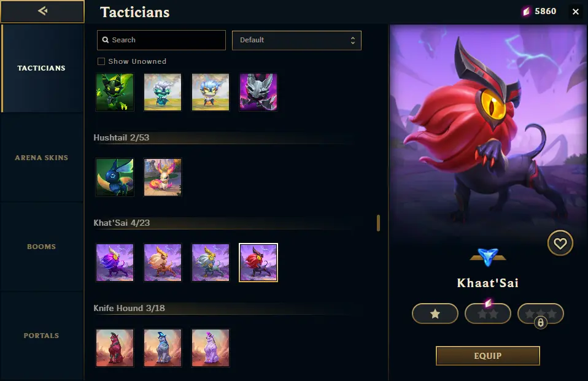The width and height of the screenshot is (588, 381).
Task: Select the blue Hushtail thumbnail
Action: click(x=115, y=177)
